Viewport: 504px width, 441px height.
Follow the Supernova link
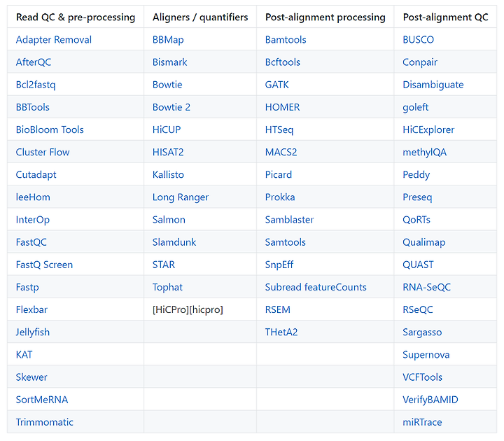point(426,355)
